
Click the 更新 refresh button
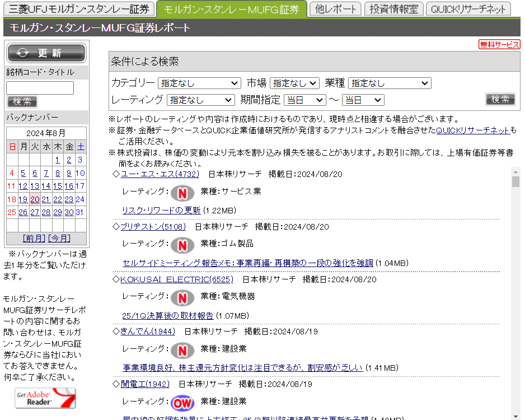pyautogui.click(x=46, y=53)
